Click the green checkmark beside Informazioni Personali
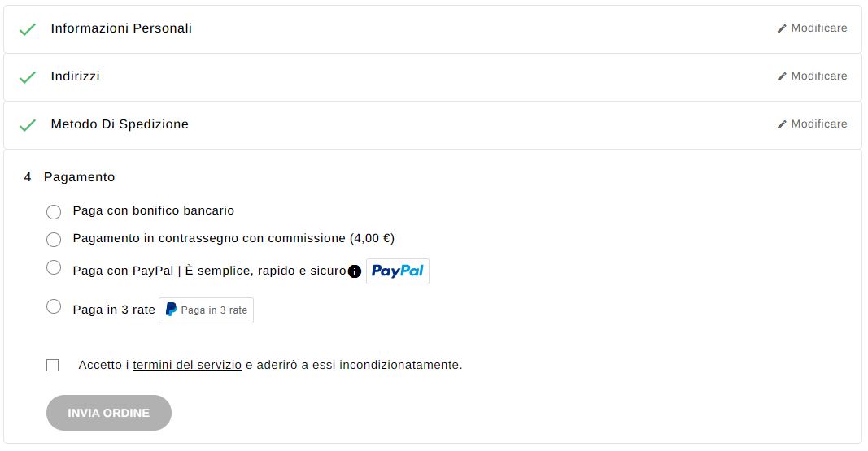This screenshot has width=868, height=451. (27, 29)
